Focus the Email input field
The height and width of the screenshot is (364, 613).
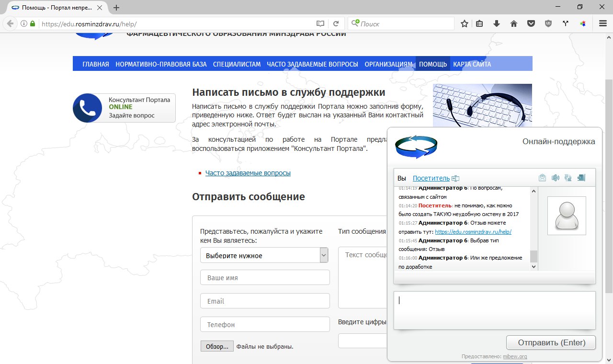pos(265,301)
